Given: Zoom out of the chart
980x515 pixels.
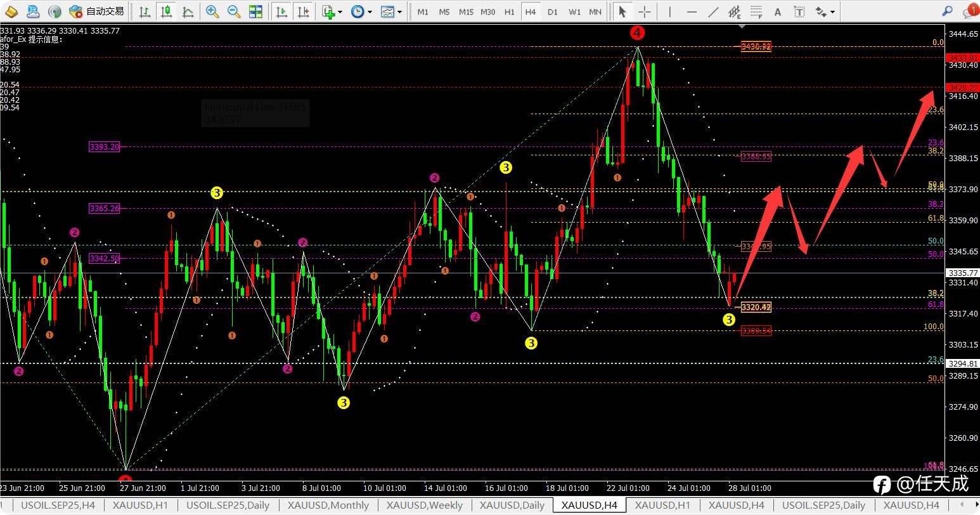Looking at the screenshot, I should 234,11.
